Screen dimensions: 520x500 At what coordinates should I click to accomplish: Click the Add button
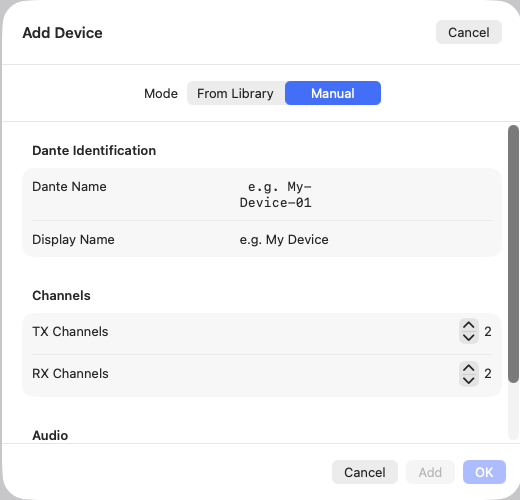(x=430, y=472)
